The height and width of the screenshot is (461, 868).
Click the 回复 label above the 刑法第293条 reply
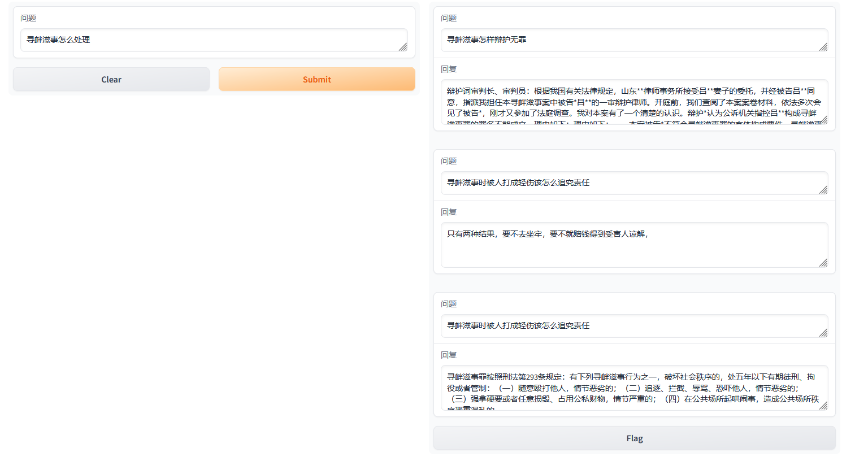[x=449, y=355]
